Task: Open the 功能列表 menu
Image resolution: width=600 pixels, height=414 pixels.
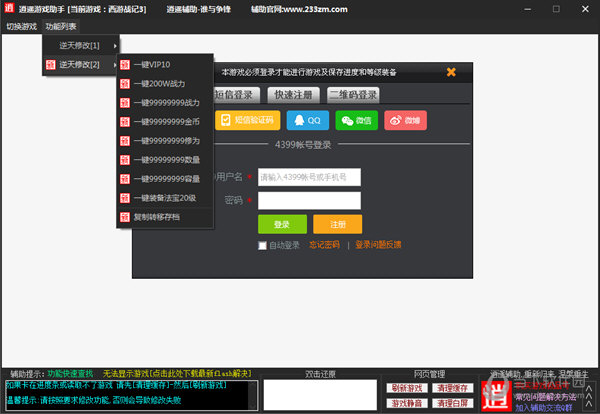Action: click(x=60, y=26)
